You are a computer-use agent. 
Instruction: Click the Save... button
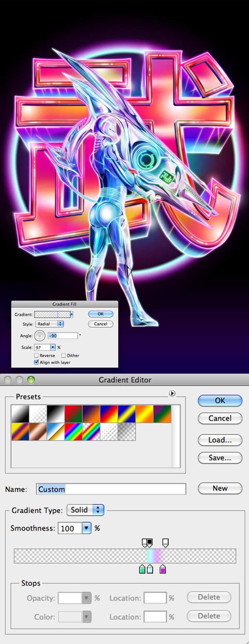click(x=220, y=458)
